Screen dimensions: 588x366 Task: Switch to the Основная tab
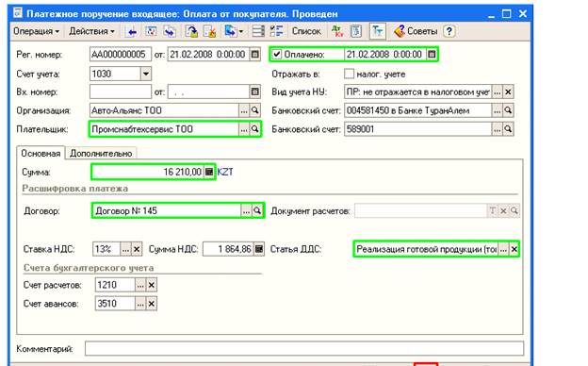pos(41,153)
